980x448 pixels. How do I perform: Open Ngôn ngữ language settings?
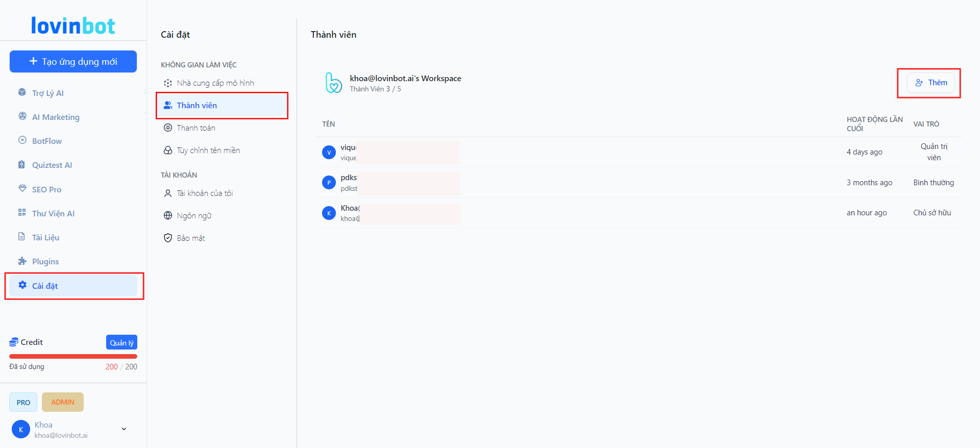pos(194,216)
